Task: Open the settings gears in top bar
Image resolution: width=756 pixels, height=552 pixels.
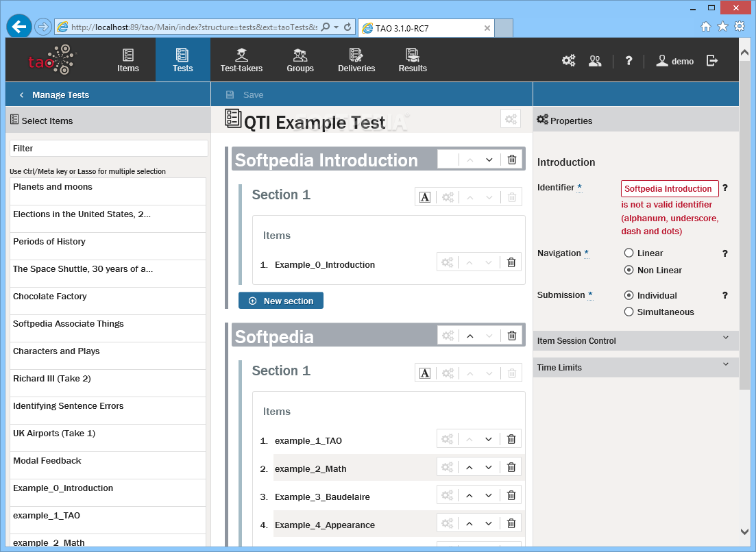Action: (568, 61)
